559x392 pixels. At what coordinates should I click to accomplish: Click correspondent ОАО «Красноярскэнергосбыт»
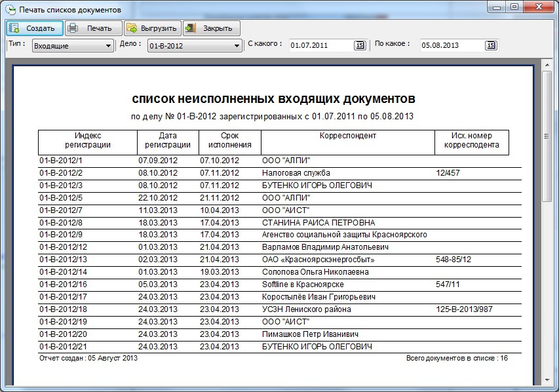coord(318,260)
